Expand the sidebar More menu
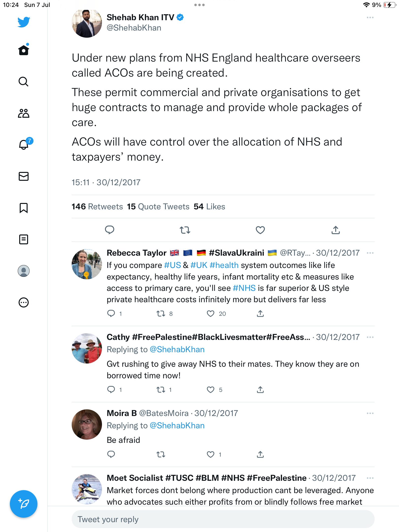This screenshot has height=532, width=399. click(x=24, y=302)
